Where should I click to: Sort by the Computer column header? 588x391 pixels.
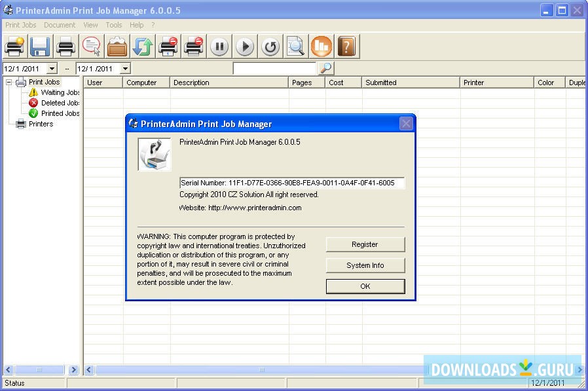pos(146,83)
